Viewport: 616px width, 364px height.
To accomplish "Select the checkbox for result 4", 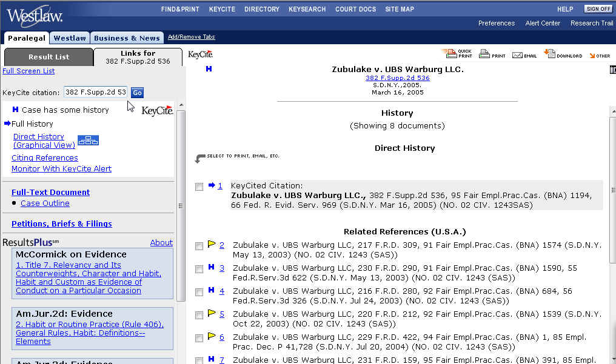I will click(199, 292).
